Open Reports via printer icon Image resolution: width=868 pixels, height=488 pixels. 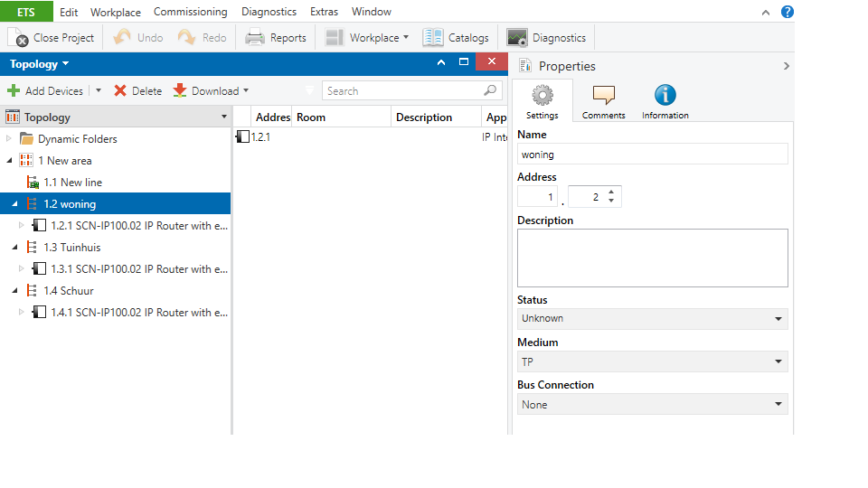pos(255,38)
